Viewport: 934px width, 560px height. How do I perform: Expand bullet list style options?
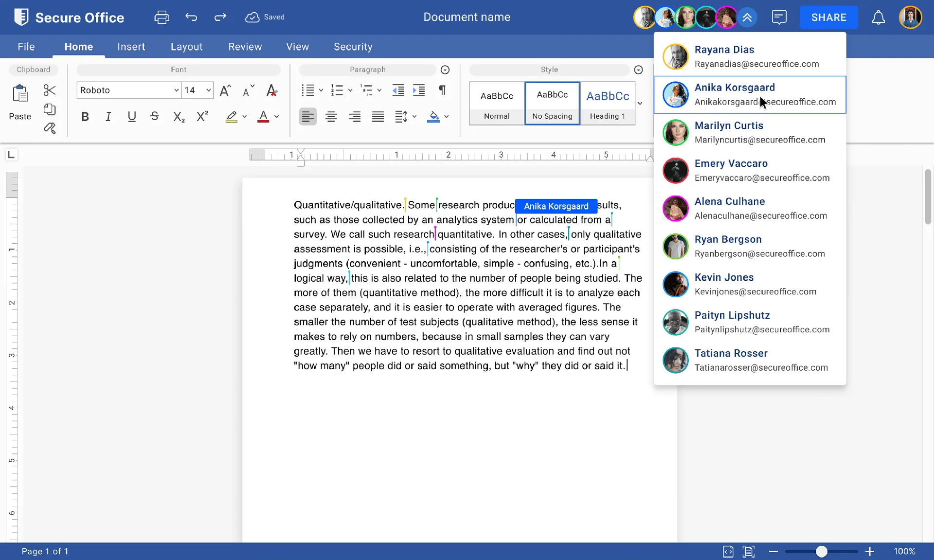(x=321, y=90)
